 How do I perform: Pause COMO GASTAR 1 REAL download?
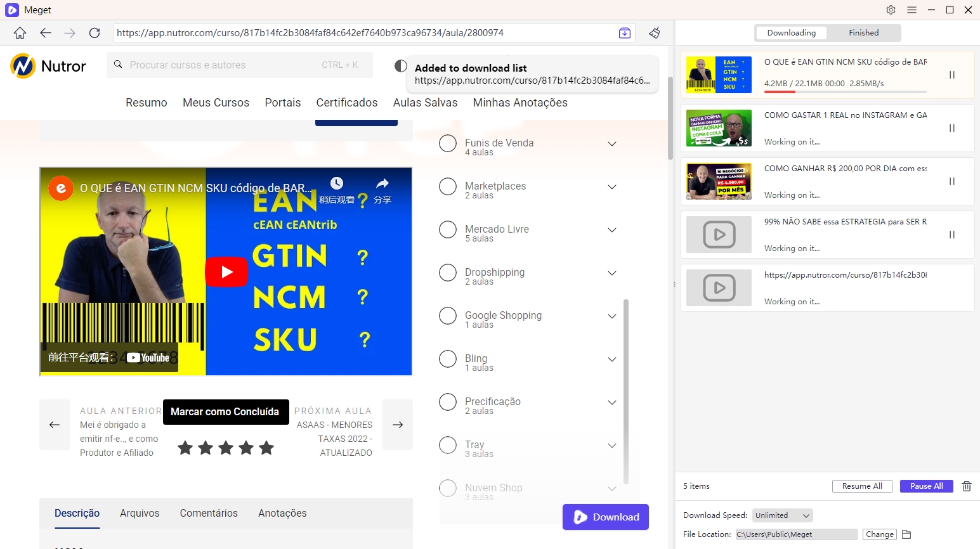(x=952, y=128)
